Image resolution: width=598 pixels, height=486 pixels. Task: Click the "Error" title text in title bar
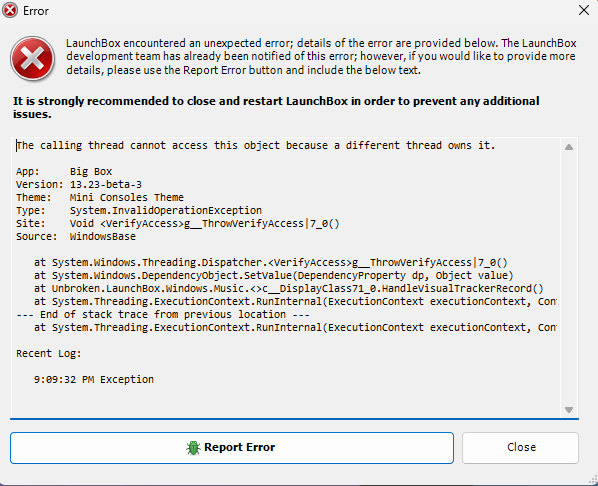pyautogui.click(x=36, y=11)
